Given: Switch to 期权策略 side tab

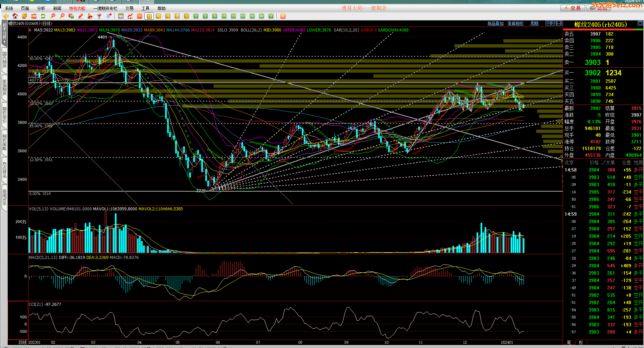Looking at the screenshot, I should [4, 143].
